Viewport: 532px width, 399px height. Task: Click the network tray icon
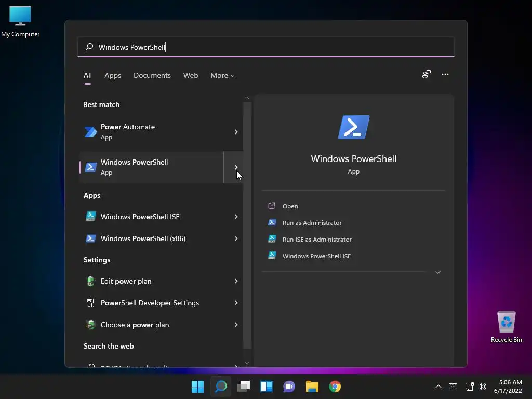pyautogui.click(x=469, y=387)
